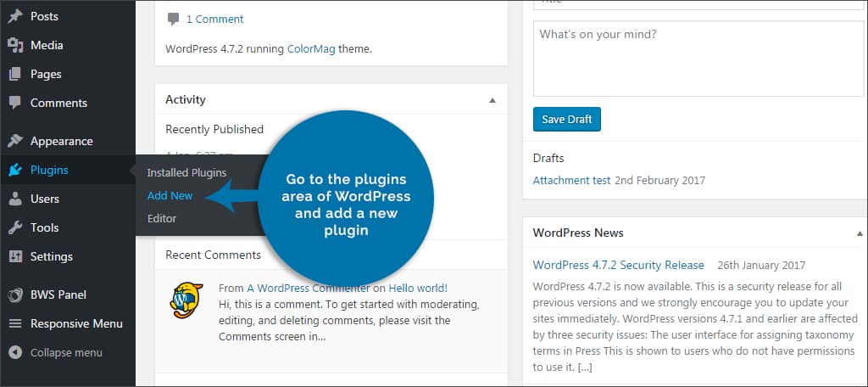Open the Attachment test draft link
This screenshot has height=387, width=868.
[572, 180]
